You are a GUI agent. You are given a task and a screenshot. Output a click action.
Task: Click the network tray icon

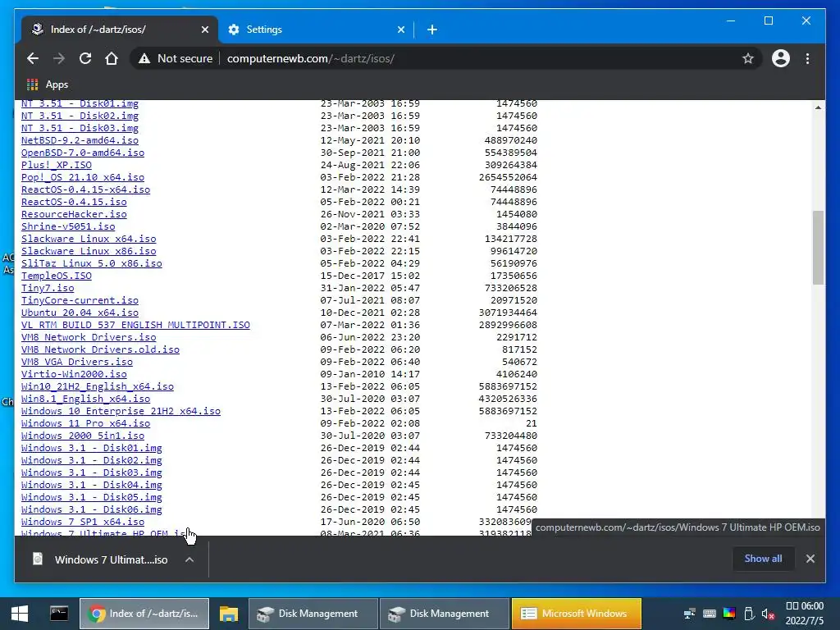click(x=690, y=614)
